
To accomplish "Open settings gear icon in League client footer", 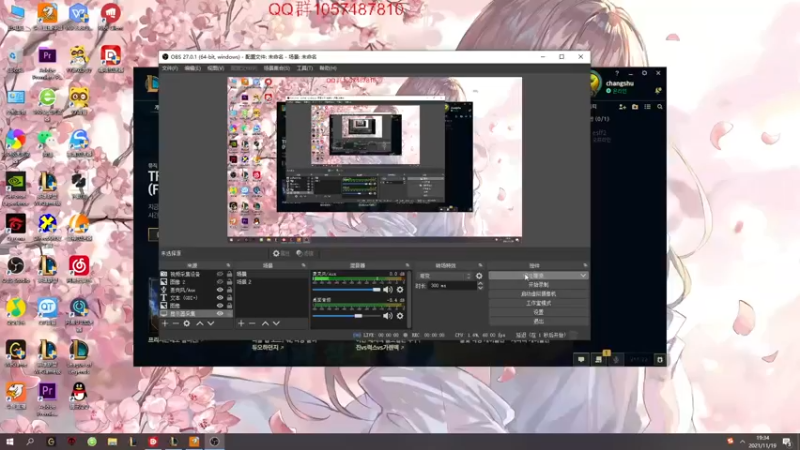I will (660, 360).
